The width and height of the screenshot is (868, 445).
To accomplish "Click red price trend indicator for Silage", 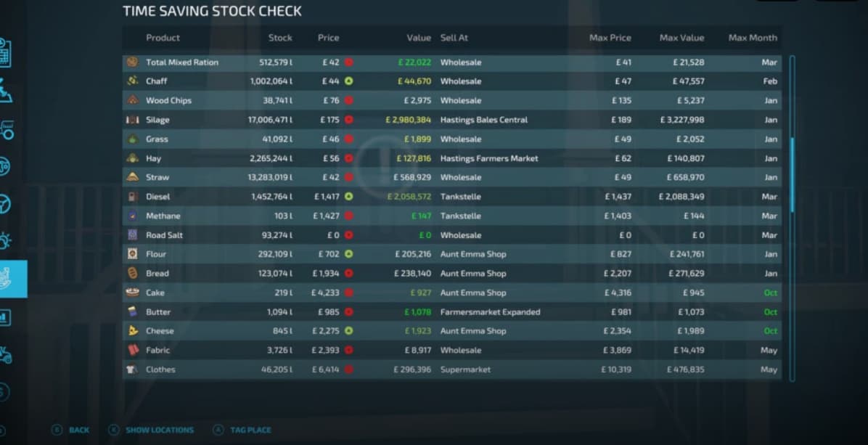I will tap(349, 120).
